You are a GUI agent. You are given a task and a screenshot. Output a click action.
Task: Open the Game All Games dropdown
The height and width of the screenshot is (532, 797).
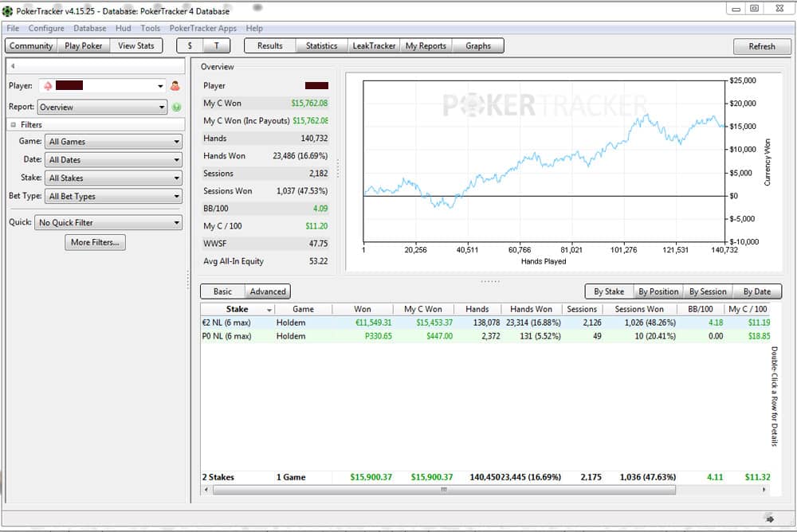pos(113,141)
